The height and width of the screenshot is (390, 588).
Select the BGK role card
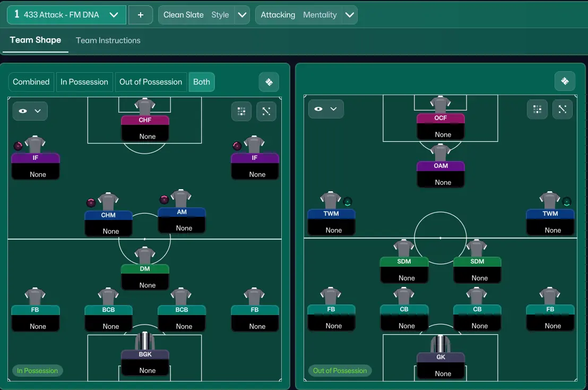coord(145,362)
